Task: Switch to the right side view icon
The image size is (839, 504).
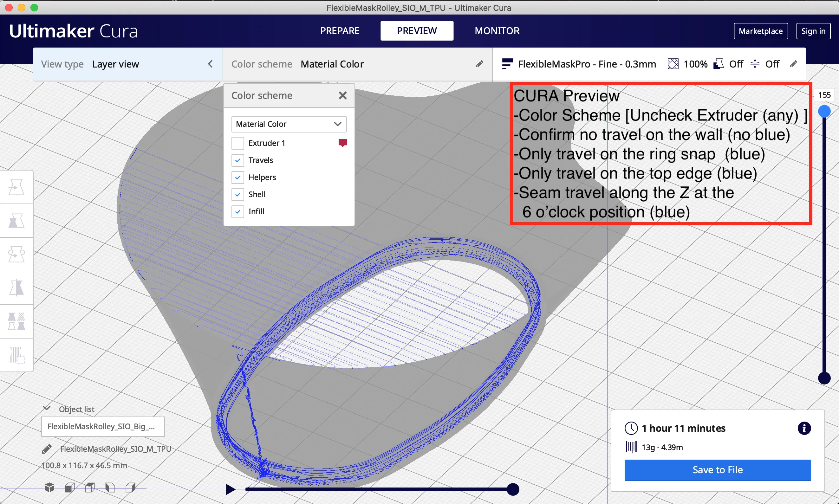Action: point(130,488)
